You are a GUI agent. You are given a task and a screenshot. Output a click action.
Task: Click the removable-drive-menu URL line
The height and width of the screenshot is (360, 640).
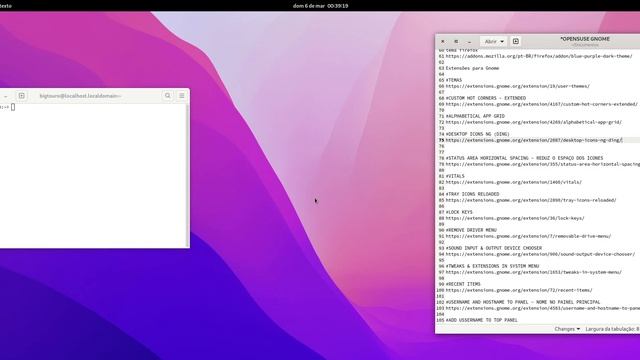(528, 236)
